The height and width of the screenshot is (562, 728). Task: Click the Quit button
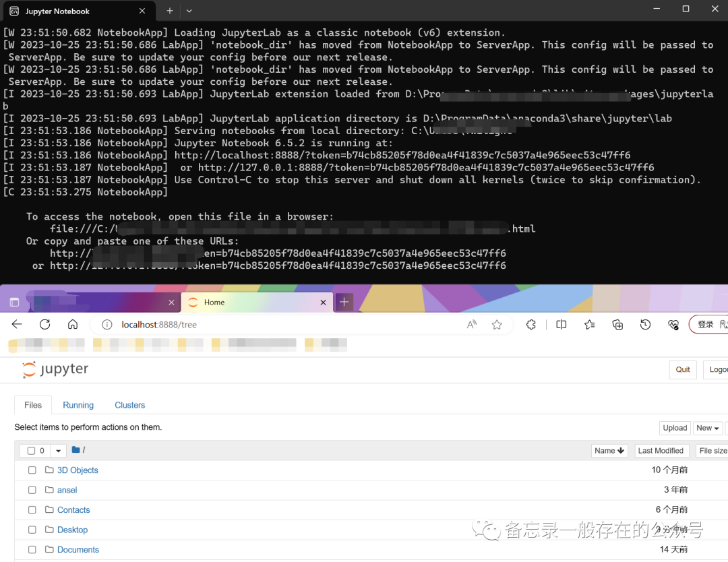[x=682, y=369]
